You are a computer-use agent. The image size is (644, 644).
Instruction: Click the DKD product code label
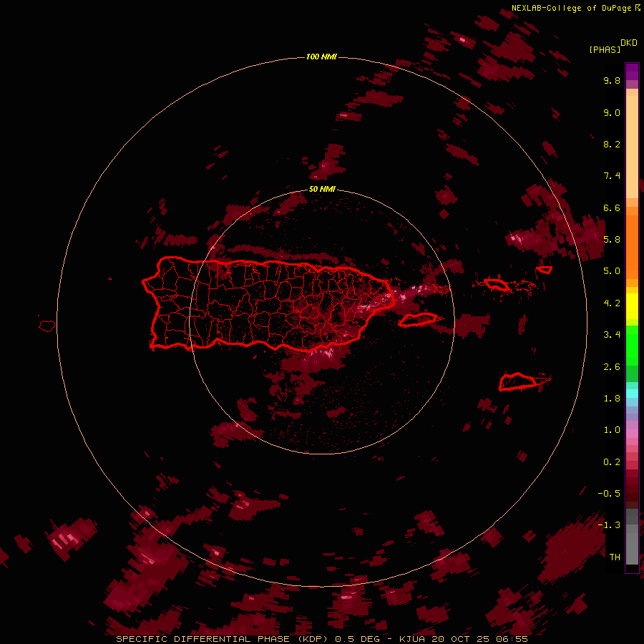[x=629, y=43]
